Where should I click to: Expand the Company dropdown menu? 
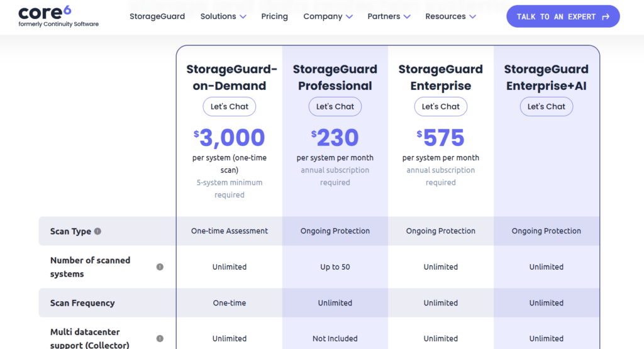pyautogui.click(x=328, y=16)
